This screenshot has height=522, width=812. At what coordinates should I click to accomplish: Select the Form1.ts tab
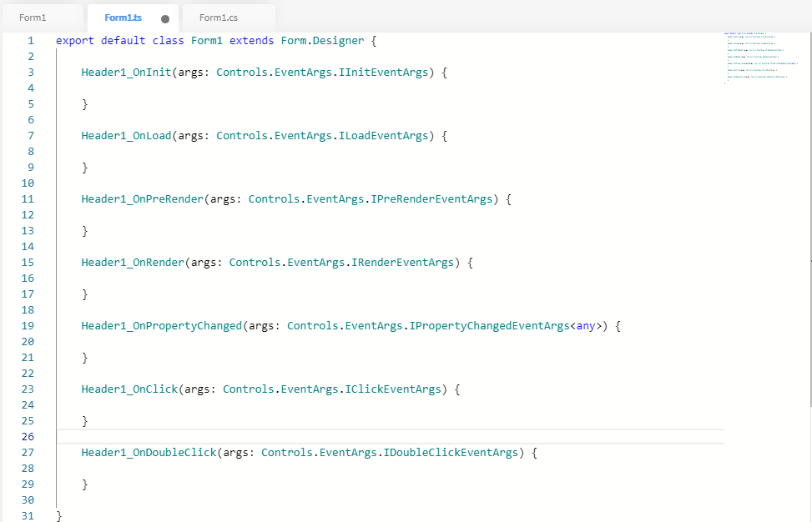point(123,18)
